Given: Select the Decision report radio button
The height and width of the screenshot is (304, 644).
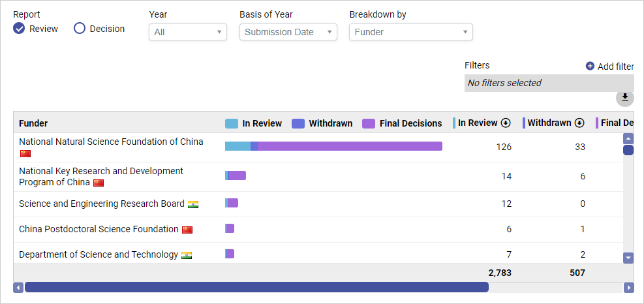Looking at the screenshot, I should pos(80,29).
